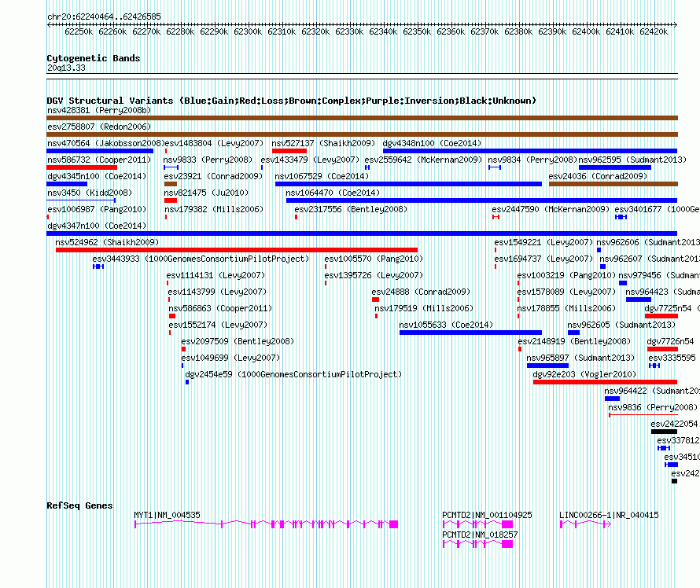The width and height of the screenshot is (700, 588).
Task: Click the dgv7726n54 variant label
Action: point(671,341)
